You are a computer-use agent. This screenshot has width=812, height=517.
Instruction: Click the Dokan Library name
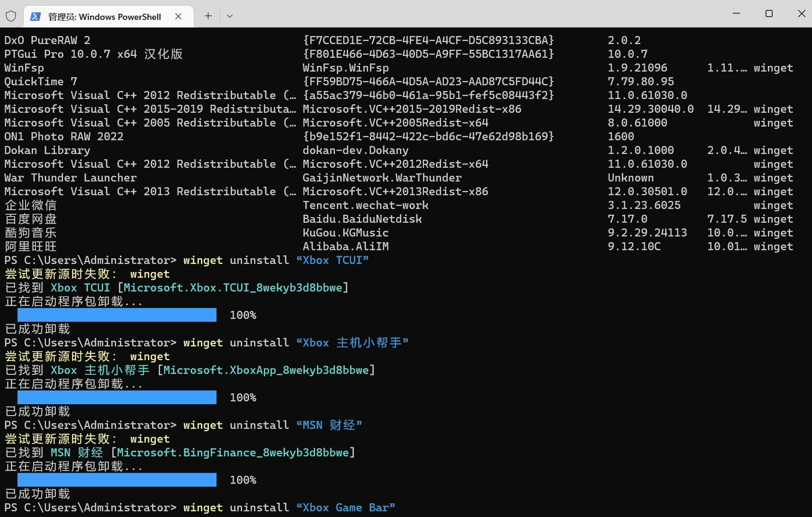point(47,150)
